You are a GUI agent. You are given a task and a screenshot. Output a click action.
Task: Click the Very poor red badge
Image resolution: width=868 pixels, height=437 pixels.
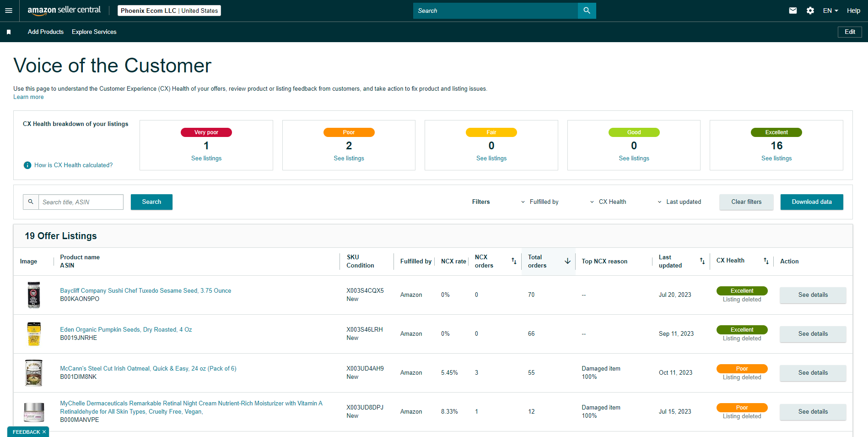(x=206, y=132)
